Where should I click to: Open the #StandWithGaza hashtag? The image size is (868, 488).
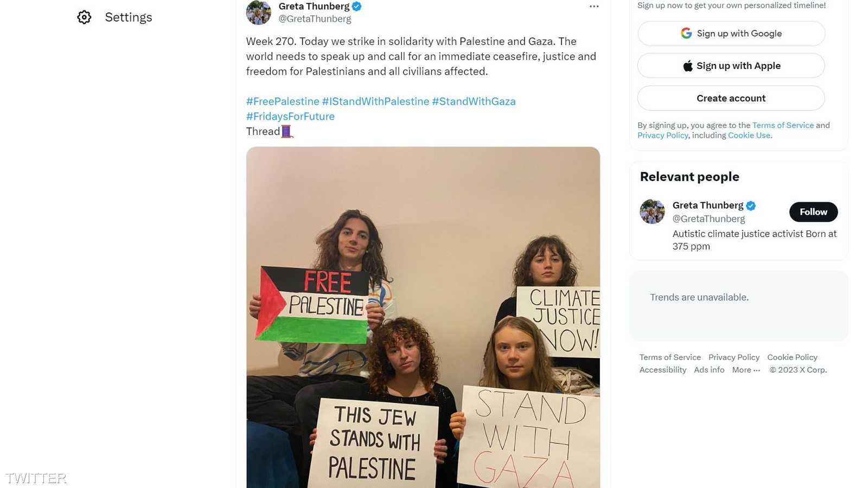click(474, 101)
